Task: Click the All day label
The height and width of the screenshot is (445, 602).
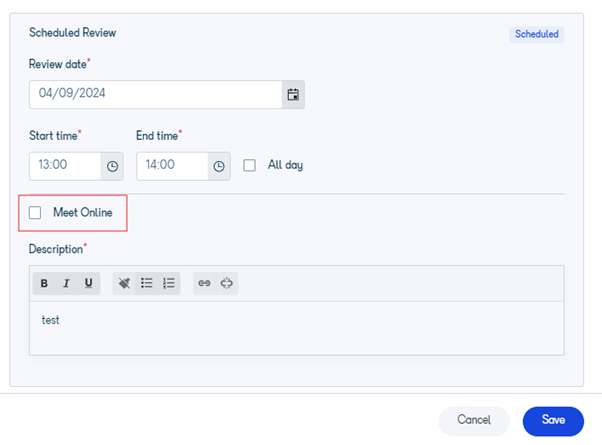Action: point(285,165)
